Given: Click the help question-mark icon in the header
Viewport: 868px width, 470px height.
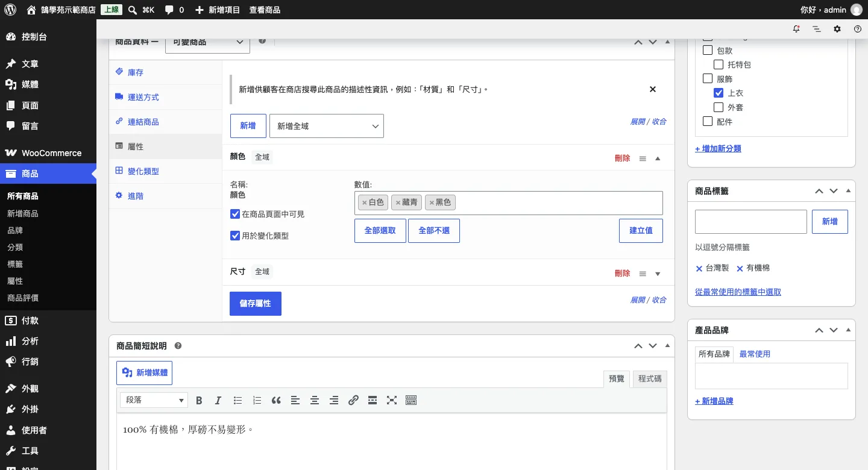Looking at the screenshot, I should (858, 29).
